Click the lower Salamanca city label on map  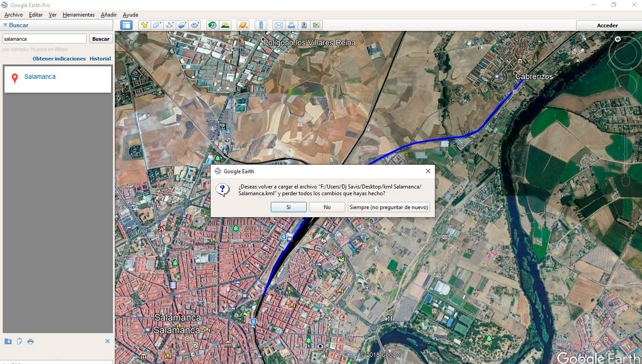point(177,330)
